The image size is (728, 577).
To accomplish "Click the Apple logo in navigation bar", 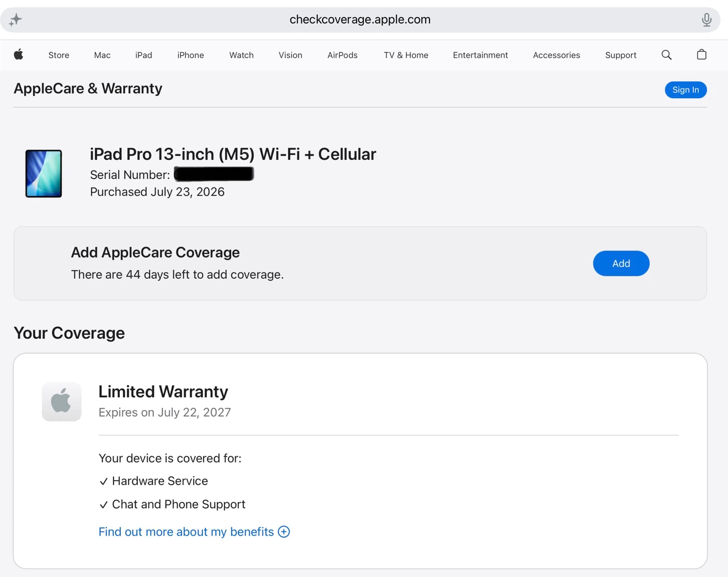I will [x=19, y=54].
